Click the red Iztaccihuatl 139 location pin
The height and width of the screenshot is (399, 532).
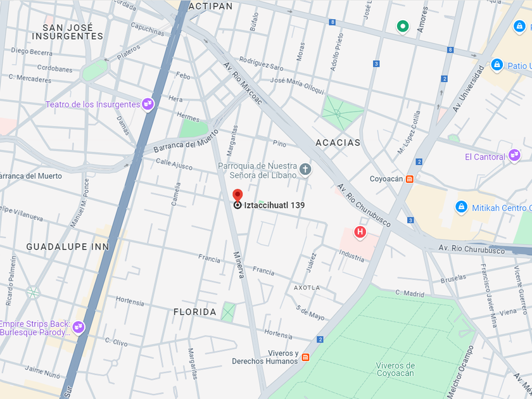click(237, 196)
